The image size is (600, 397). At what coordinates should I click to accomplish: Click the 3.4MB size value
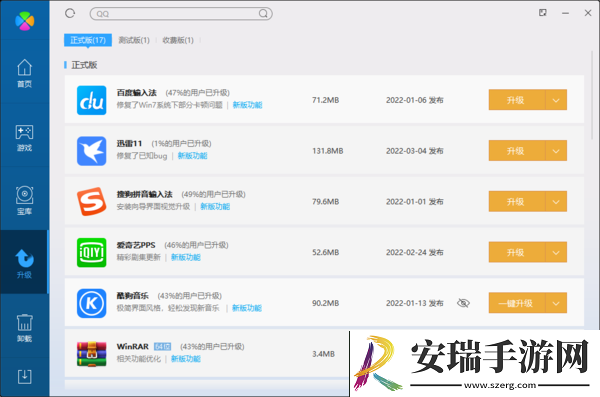click(x=323, y=354)
